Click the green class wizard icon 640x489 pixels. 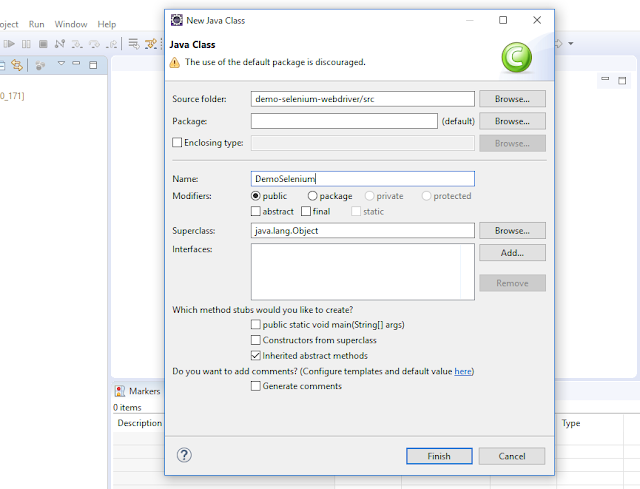[x=517, y=58]
